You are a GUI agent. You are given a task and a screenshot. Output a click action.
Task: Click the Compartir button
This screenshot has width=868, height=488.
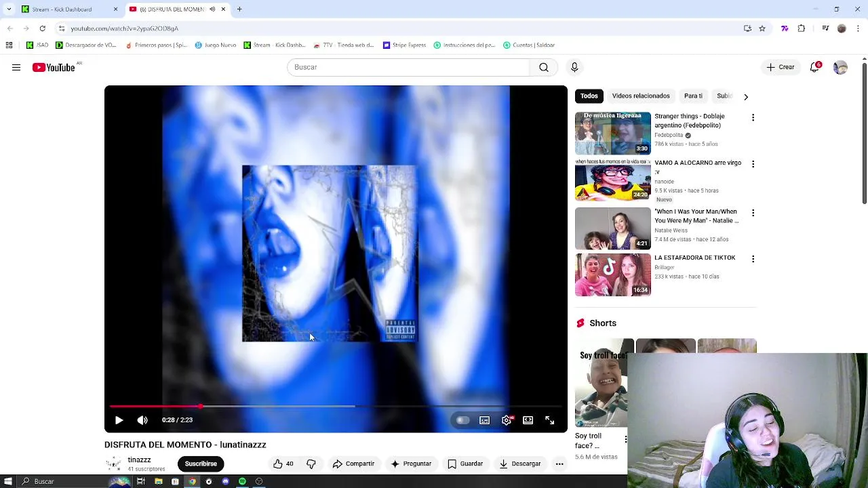coord(353,464)
